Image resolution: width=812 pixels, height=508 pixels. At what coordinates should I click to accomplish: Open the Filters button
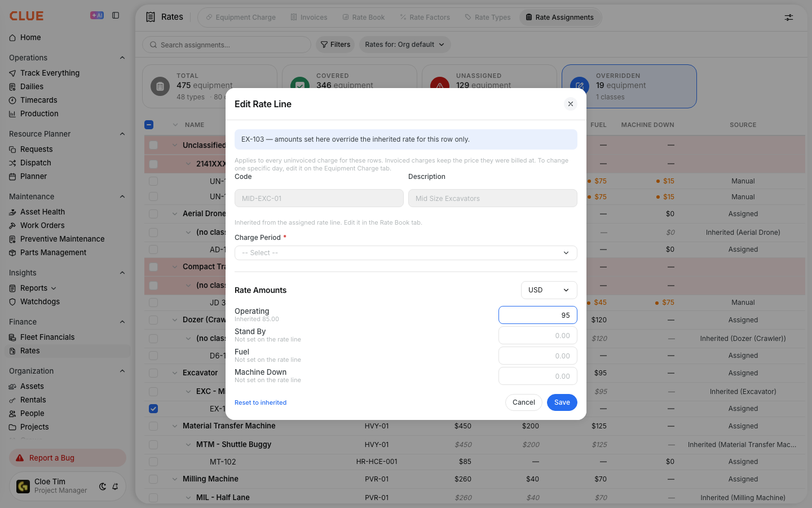click(x=336, y=45)
